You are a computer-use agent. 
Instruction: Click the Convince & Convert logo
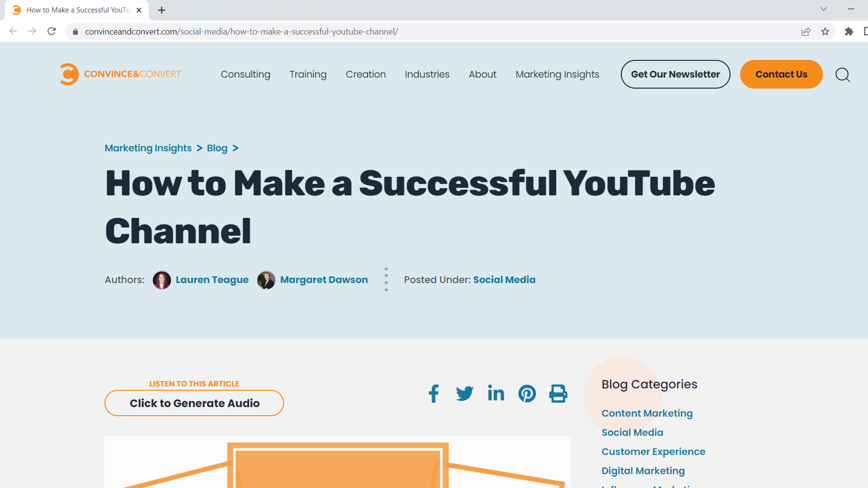[120, 74]
